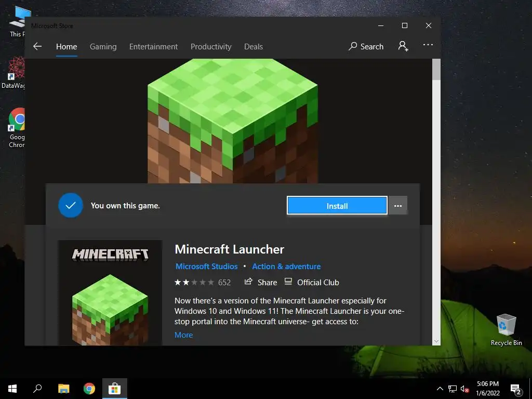
Task: Select the DataWag desktop shortcut
Action: 13,73
